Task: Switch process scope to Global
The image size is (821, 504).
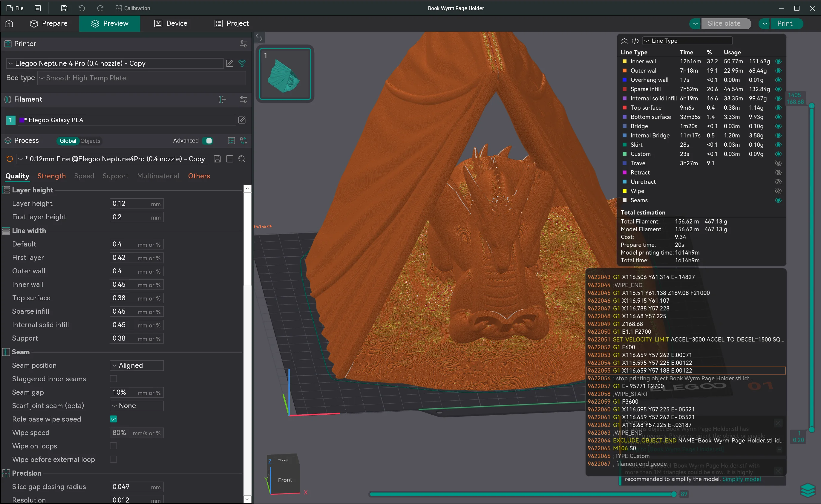Action: click(68, 141)
